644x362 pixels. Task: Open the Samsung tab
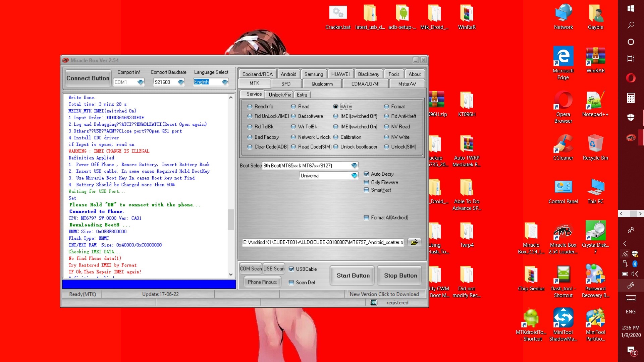click(314, 74)
